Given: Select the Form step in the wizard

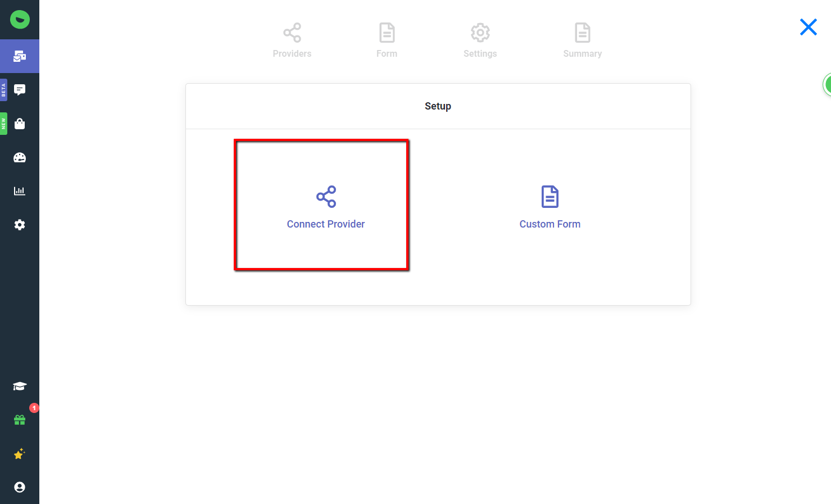Looking at the screenshot, I should [387, 39].
